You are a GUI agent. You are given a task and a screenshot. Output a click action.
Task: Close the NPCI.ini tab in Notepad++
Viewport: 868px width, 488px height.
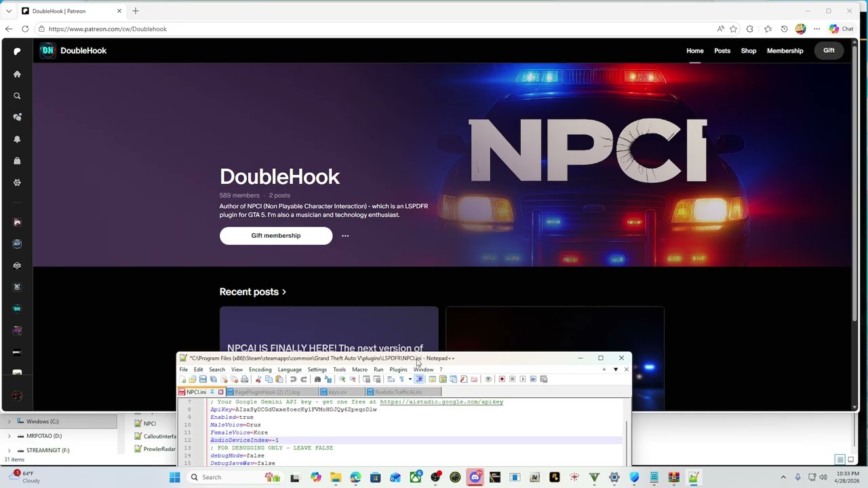[220, 392]
